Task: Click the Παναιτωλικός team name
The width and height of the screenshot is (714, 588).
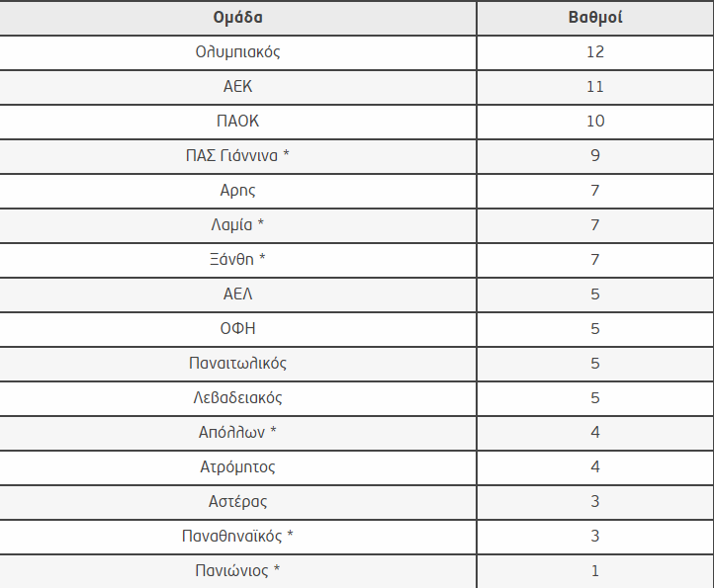Action: pos(237,363)
